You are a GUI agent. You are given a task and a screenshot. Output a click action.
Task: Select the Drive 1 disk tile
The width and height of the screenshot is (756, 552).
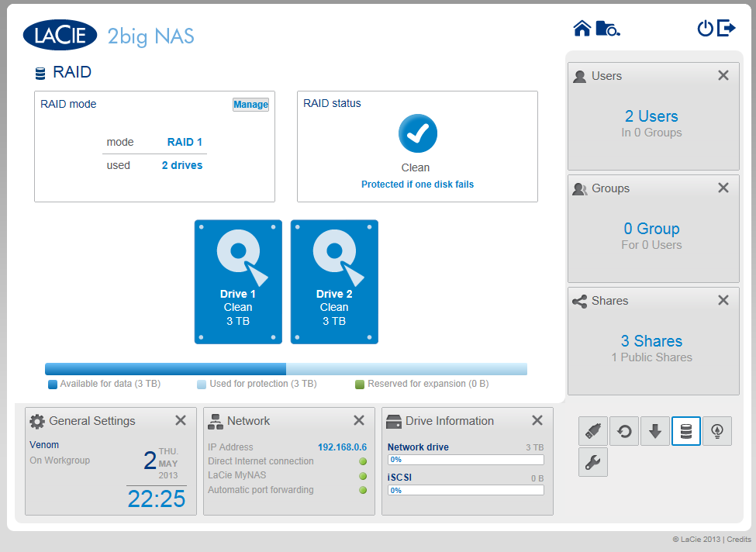click(238, 282)
